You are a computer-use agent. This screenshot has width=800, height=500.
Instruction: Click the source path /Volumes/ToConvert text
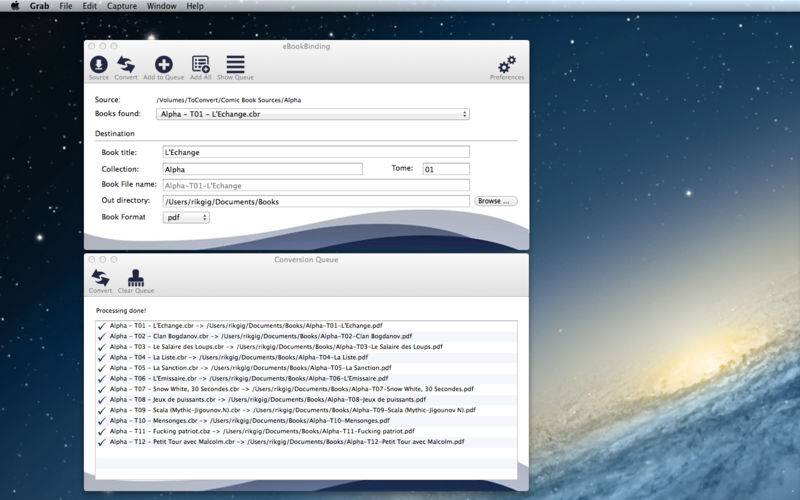(229, 100)
